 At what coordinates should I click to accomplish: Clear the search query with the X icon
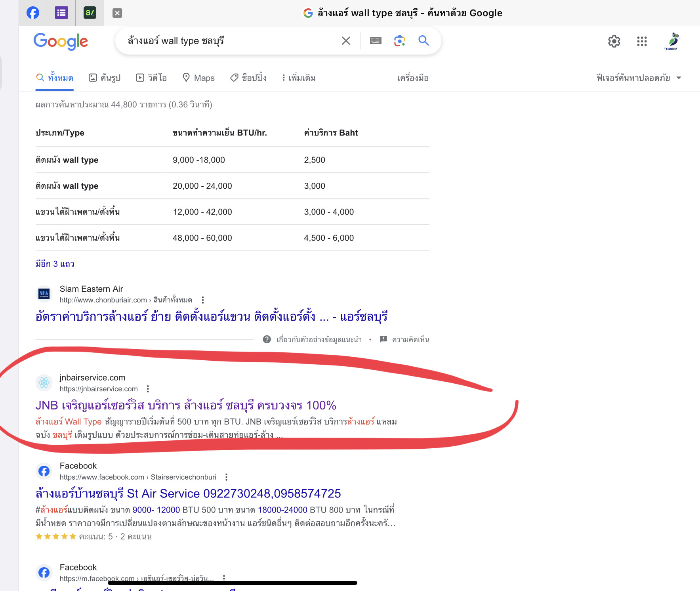click(x=345, y=41)
